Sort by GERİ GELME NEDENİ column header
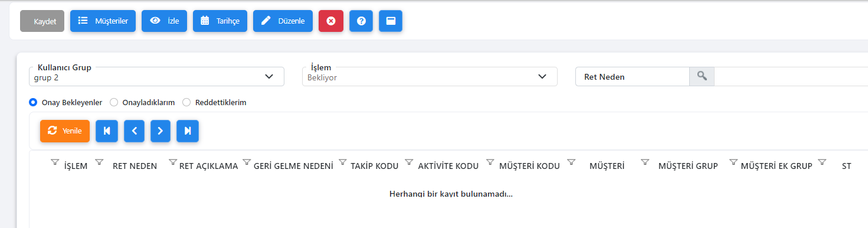The width and height of the screenshot is (868, 228). point(293,166)
